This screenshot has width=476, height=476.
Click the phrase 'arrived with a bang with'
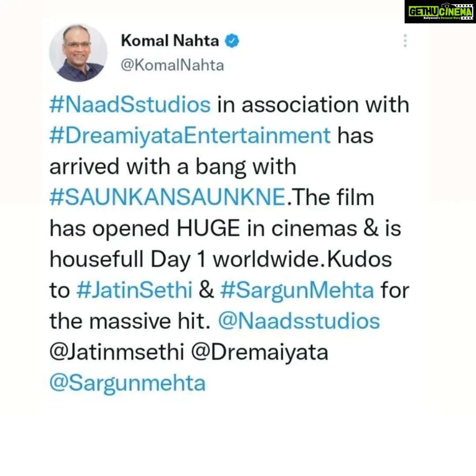[x=173, y=167]
